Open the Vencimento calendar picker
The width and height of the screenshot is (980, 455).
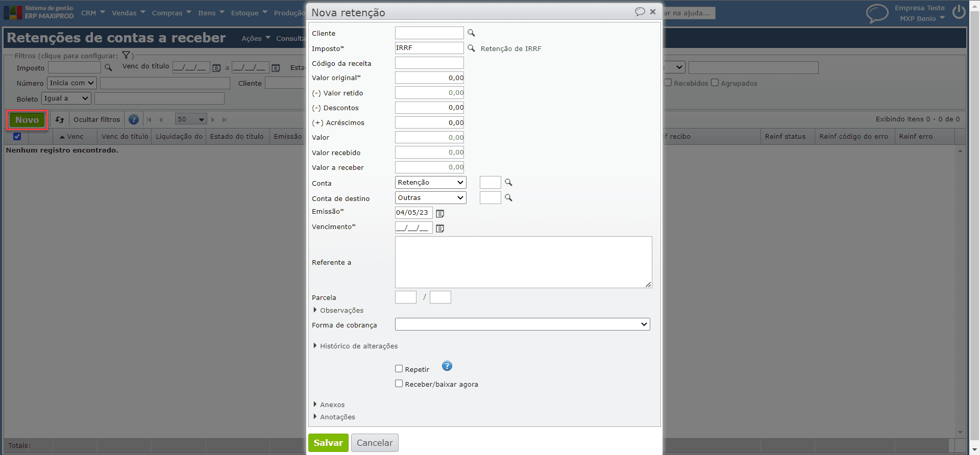(440, 229)
